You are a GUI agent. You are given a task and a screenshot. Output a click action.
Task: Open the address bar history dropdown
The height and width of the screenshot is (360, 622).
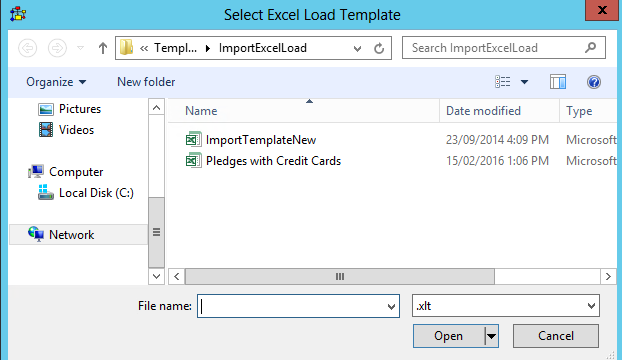[357, 49]
